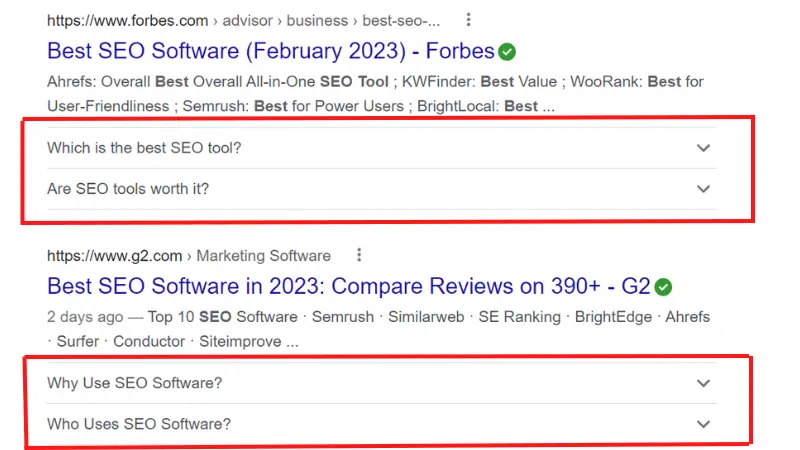The height and width of the screenshot is (450, 800).
Task: Expand chevron for 'Why Use SEO Software?'
Action: point(703,383)
